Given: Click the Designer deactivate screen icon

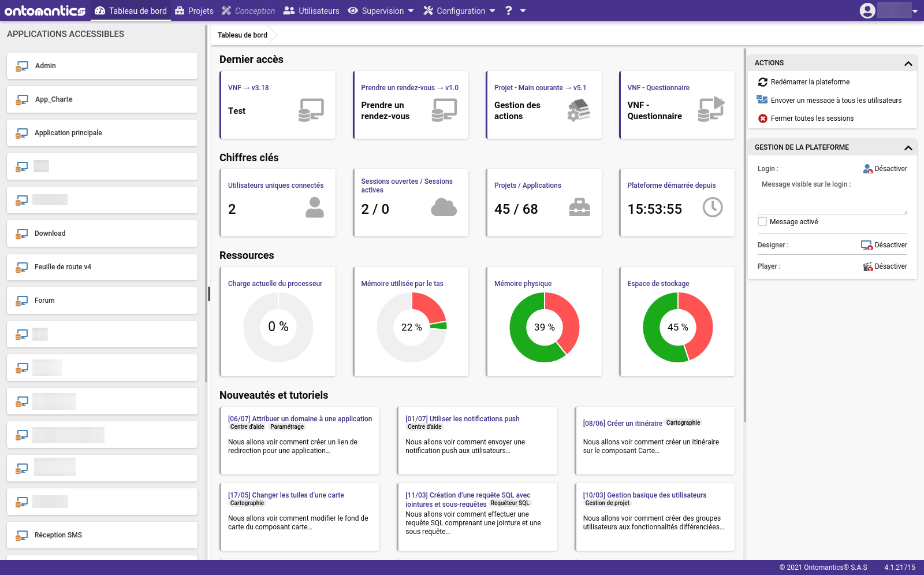Looking at the screenshot, I should click(867, 245).
